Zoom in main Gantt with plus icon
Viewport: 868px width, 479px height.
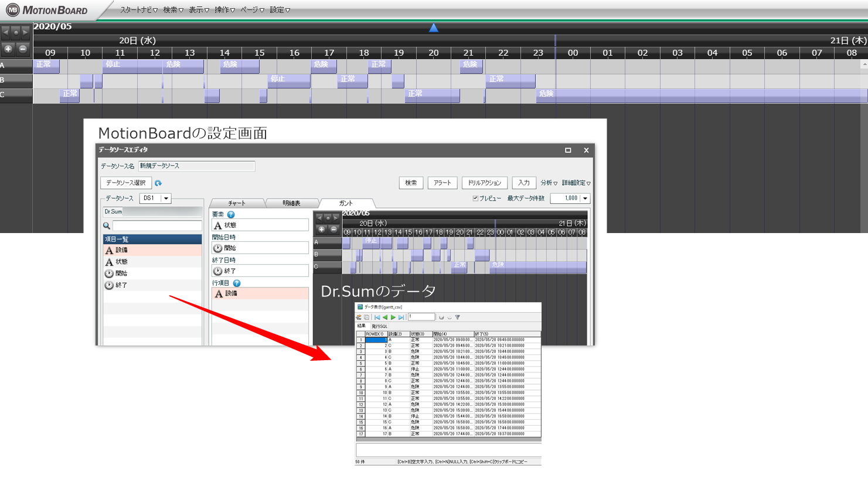pos(8,49)
